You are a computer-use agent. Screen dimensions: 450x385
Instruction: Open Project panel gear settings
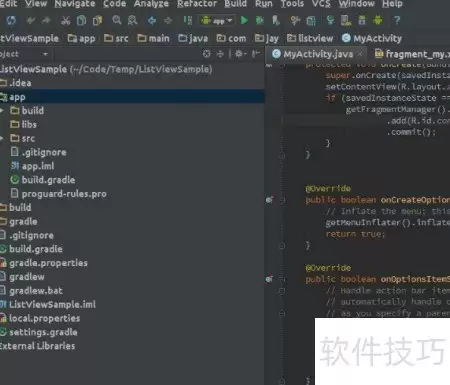(240, 54)
